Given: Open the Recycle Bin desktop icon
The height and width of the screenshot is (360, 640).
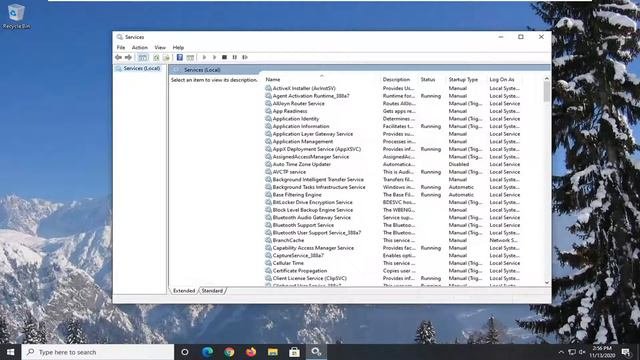Looking at the screenshot, I should point(16,16).
